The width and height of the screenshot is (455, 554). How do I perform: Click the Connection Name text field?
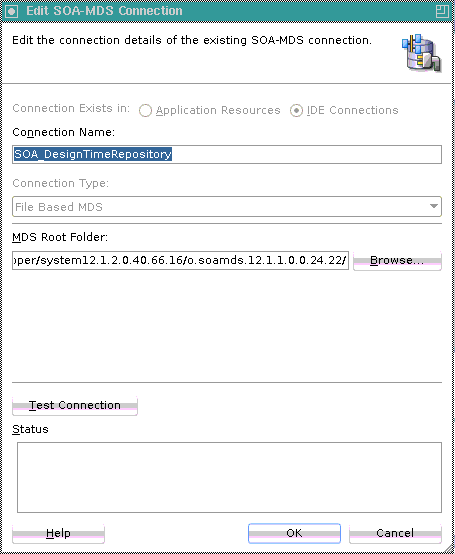pos(227,154)
